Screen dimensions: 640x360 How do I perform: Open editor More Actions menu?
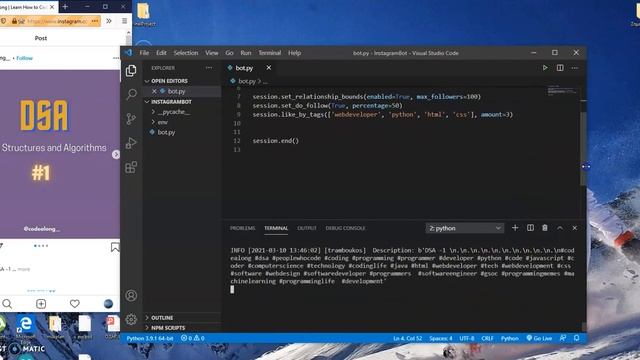(575, 68)
